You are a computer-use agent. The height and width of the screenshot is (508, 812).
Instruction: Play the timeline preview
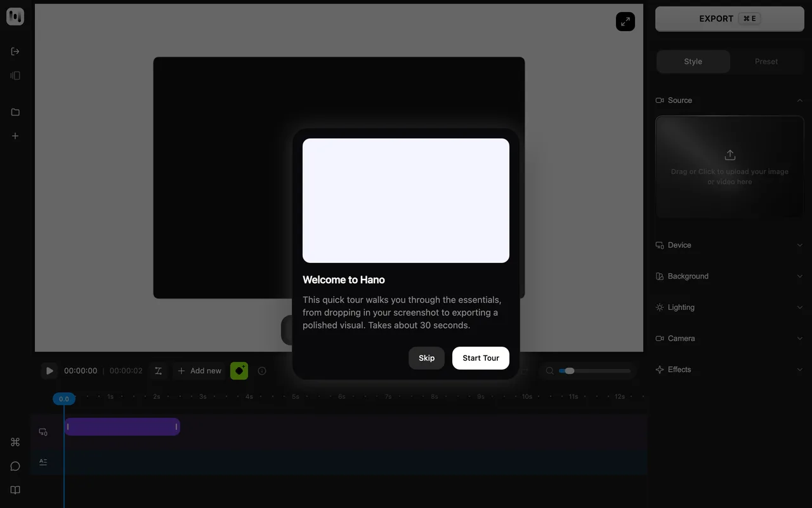click(x=49, y=371)
